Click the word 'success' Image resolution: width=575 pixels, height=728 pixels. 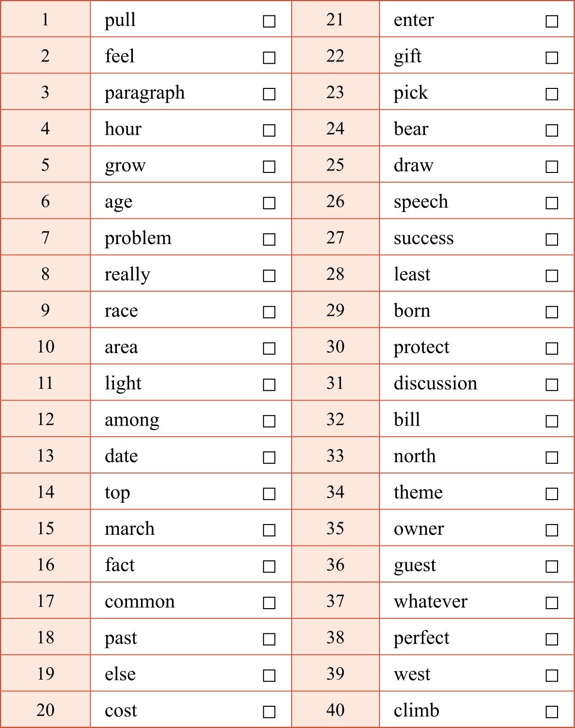(x=423, y=238)
